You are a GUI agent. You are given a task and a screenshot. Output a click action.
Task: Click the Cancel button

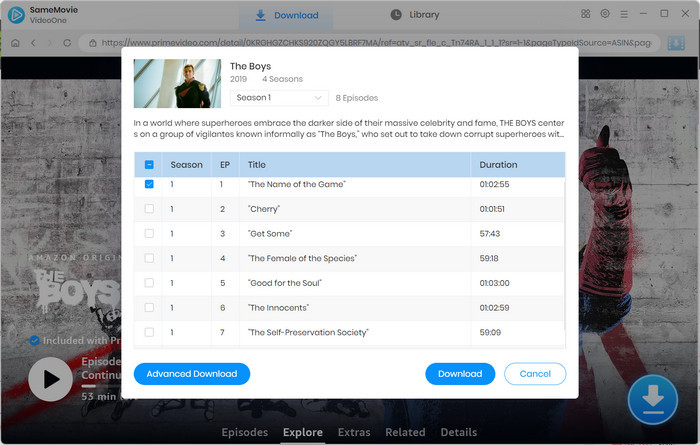(x=535, y=374)
